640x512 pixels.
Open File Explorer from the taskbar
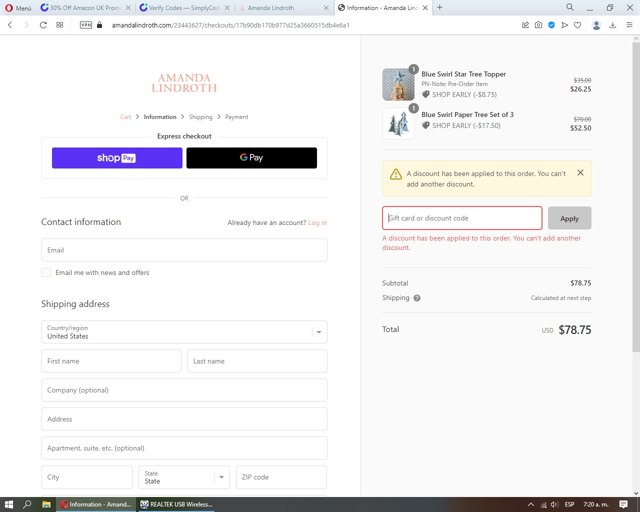point(47,504)
